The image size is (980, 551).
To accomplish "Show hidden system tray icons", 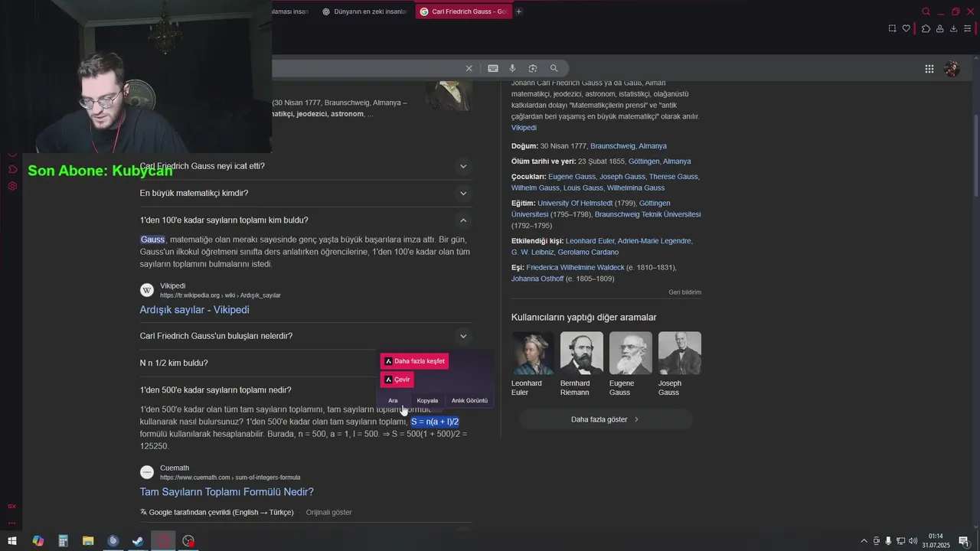I will [864, 541].
